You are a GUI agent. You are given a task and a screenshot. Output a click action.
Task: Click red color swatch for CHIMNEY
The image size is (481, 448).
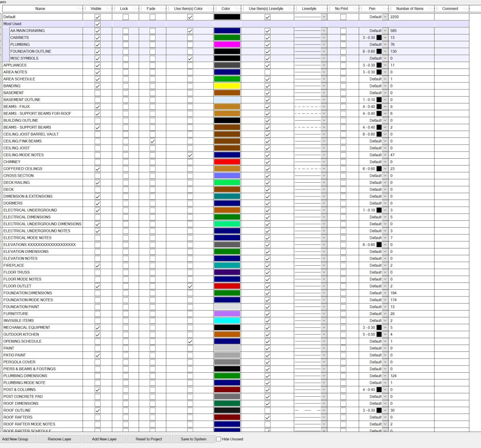[x=227, y=162]
